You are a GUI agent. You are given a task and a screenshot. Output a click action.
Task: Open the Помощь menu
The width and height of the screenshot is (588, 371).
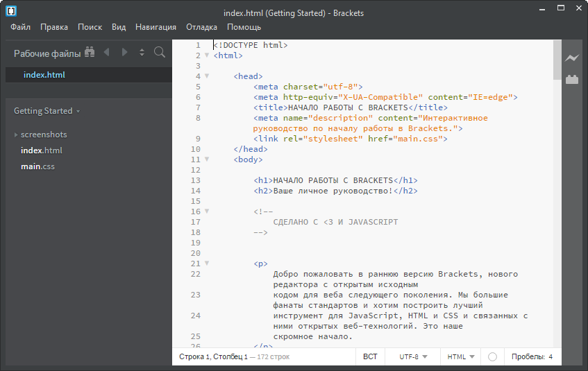pyautogui.click(x=244, y=27)
